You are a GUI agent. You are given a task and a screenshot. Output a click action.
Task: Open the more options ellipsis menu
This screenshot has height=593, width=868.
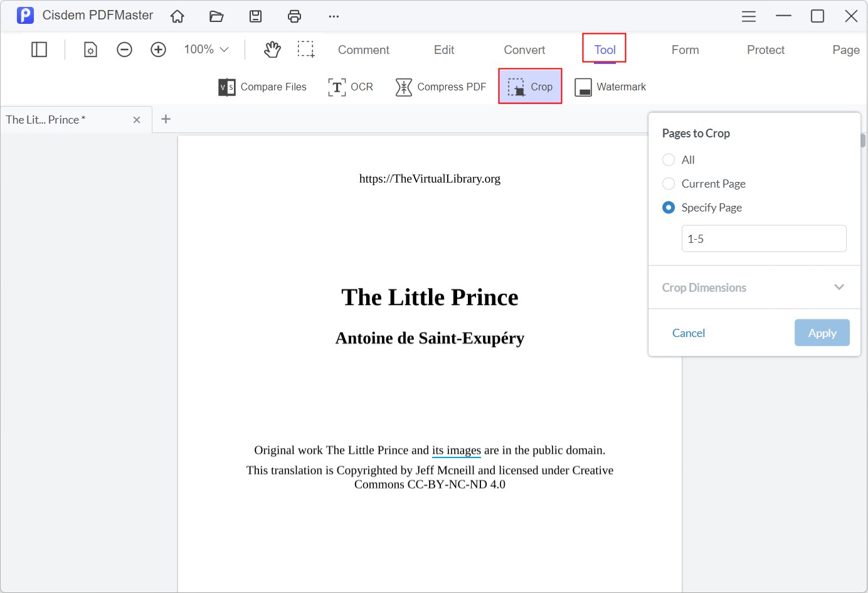[x=334, y=16]
